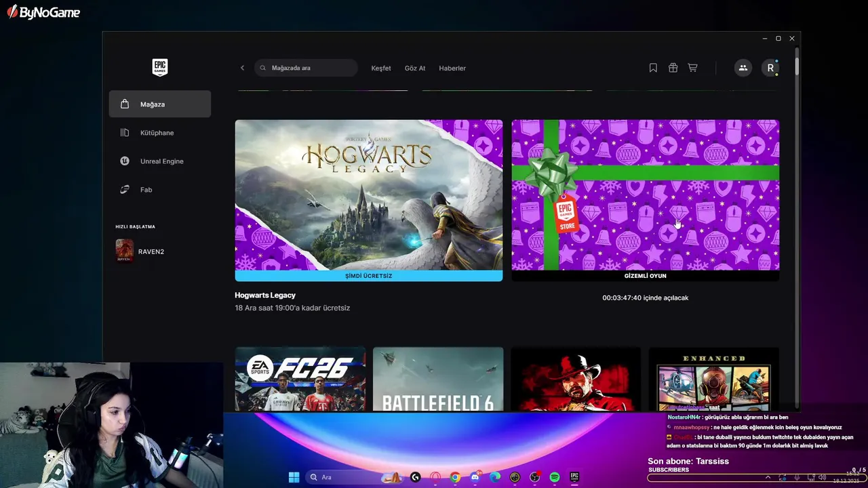The height and width of the screenshot is (488, 868).
Task: Open the R profile avatar menu
Action: [x=770, y=68]
